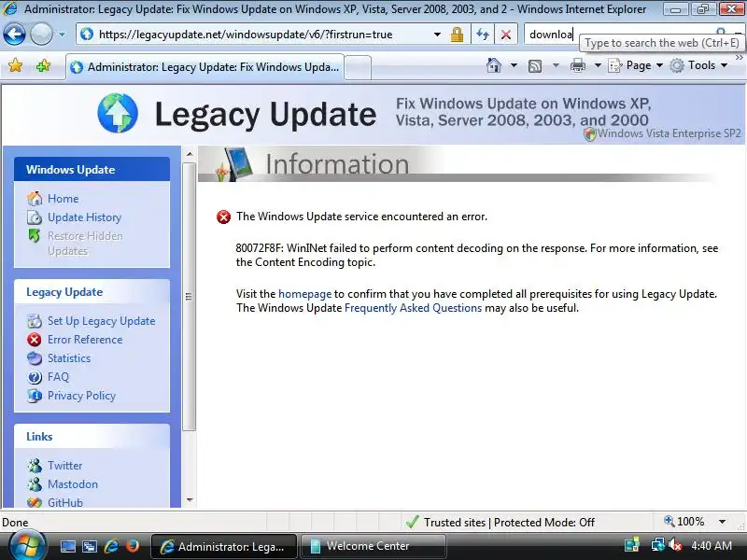
Task: Launch Internet Explorer from quick launch
Action: click(x=111, y=546)
